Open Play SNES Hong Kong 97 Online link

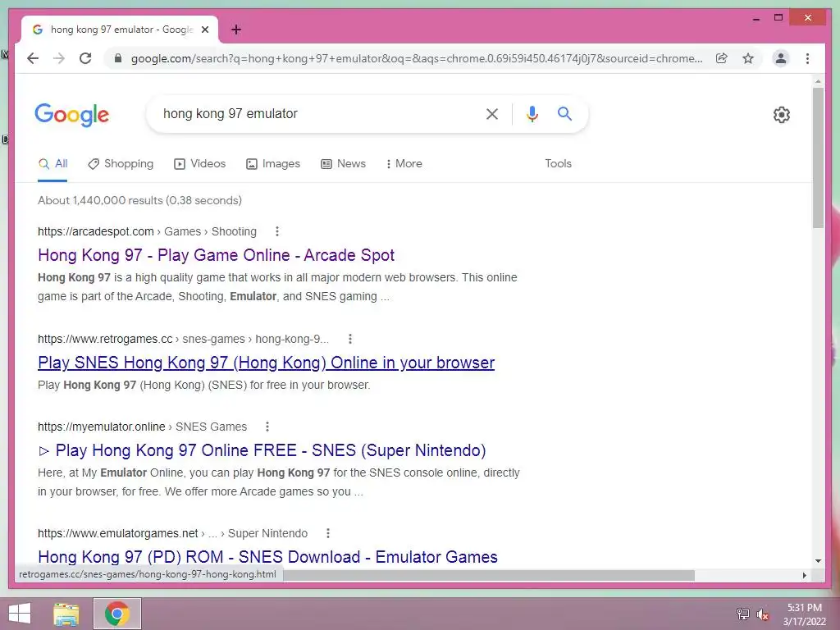[x=267, y=363]
